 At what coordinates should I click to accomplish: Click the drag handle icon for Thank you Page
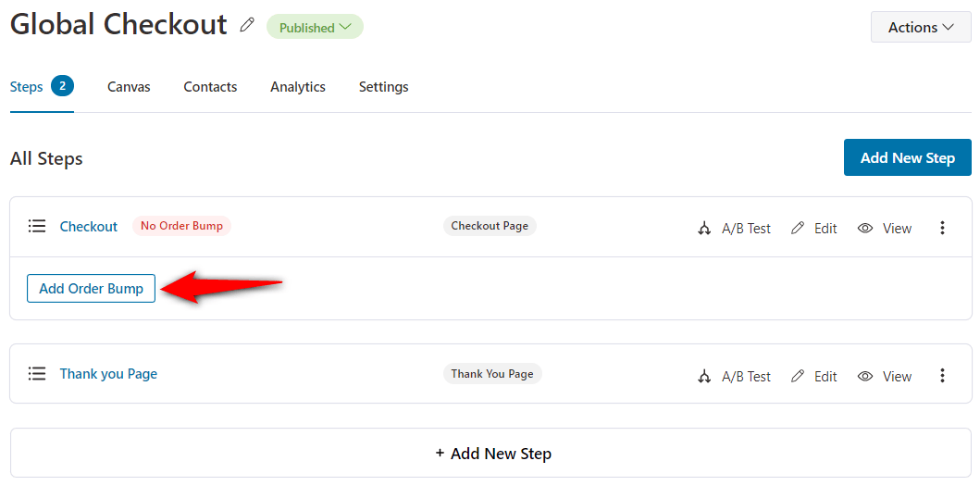coord(37,373)
